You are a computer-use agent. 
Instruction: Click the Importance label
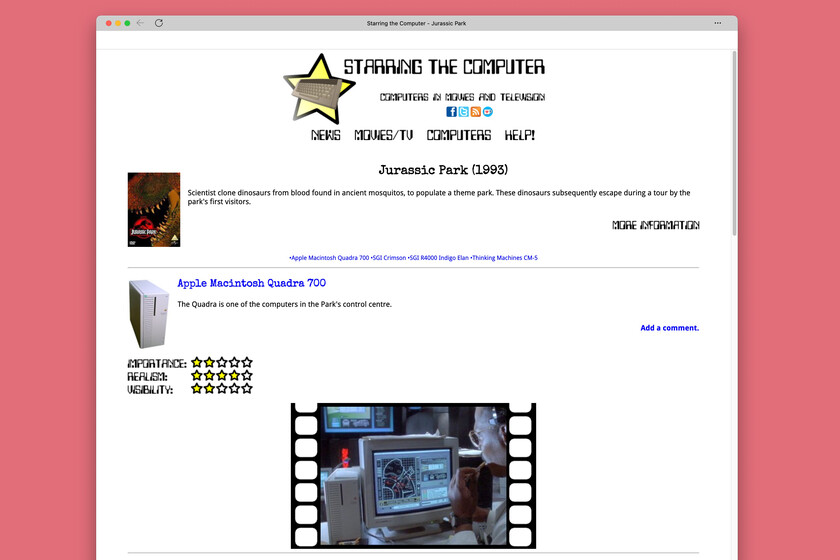tap(157, 364)
